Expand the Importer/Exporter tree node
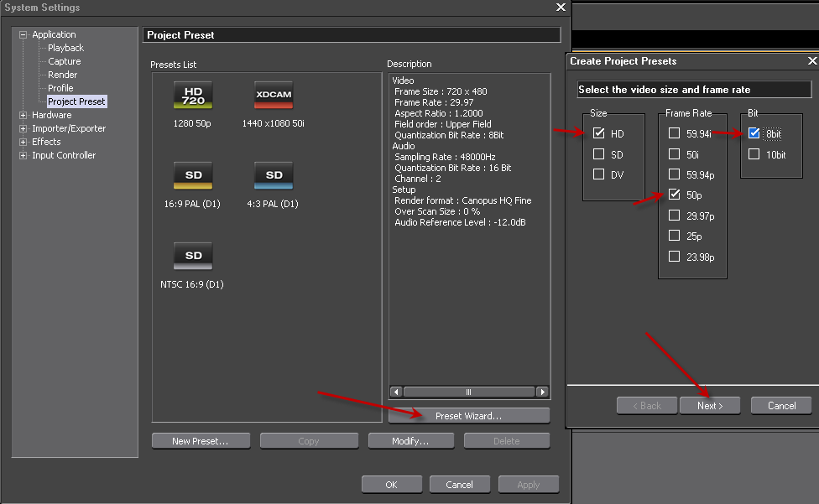Screen dimensions: 819x504 click(x=23, y=128)
